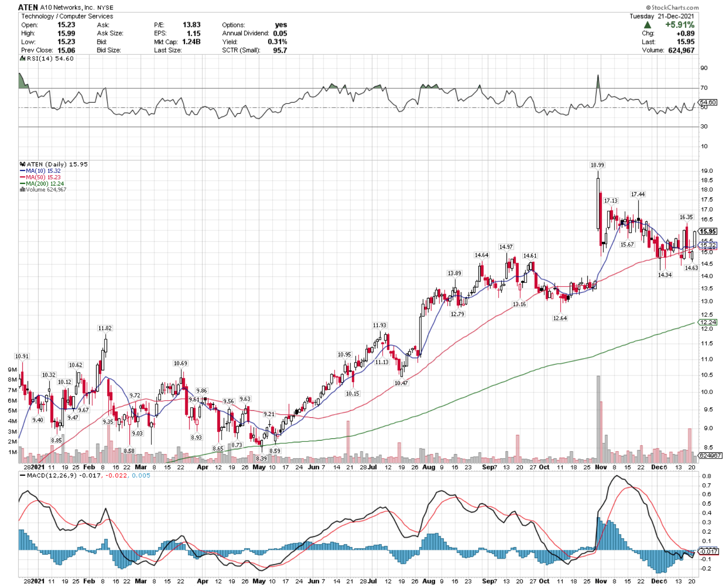Click the 15.95 last price axis tag
The image size is (726, 588).
[x=708, y=231]
